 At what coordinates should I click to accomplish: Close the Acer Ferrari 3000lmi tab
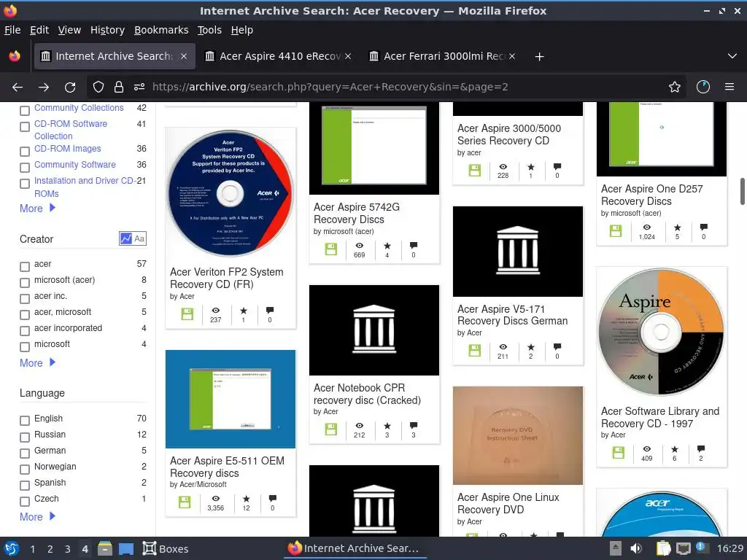(512, 56)
